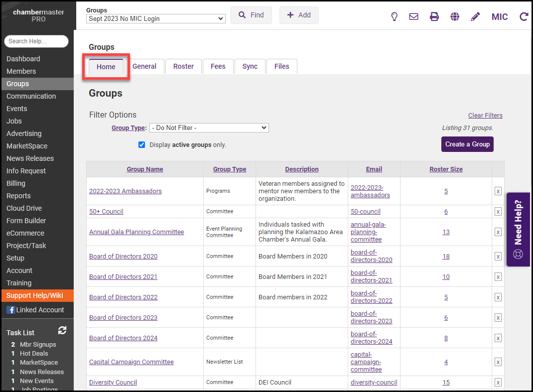Click the Search Help input field
Screen dimensions: 533x392
pyautogui.click(x=36, y=41)
